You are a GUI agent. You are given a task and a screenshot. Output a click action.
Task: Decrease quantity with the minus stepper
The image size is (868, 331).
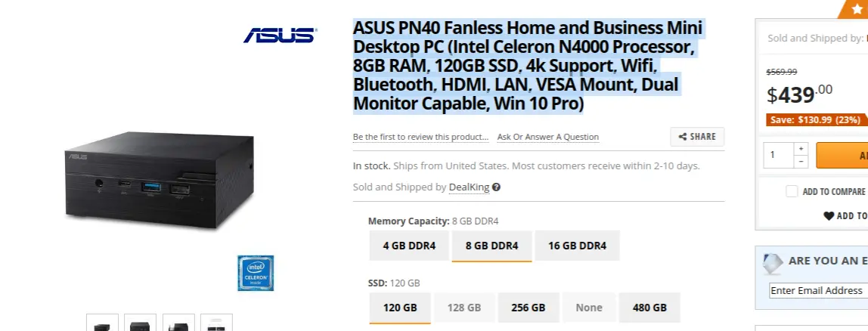pos(801,162)
